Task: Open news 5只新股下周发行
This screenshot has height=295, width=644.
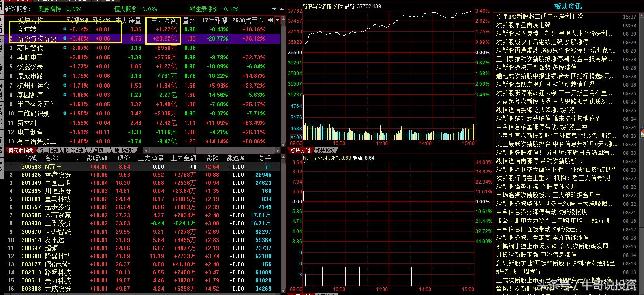Action: coord(519,271)
